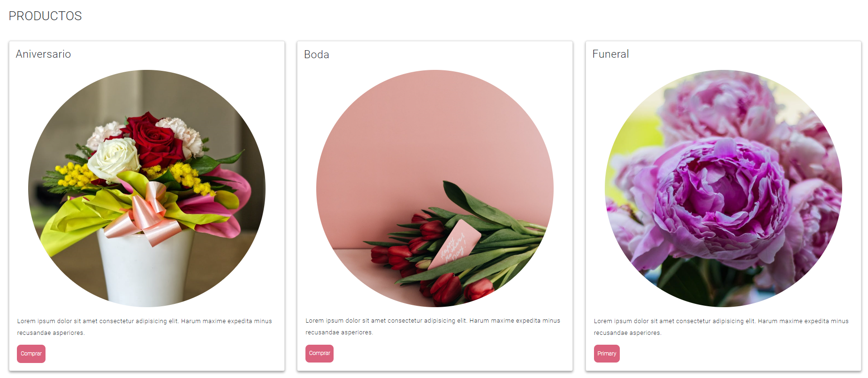The height and width of the screenshot is (378, 868).
Task: Click the Aniversario card description text
Action: tap(145, 327)
